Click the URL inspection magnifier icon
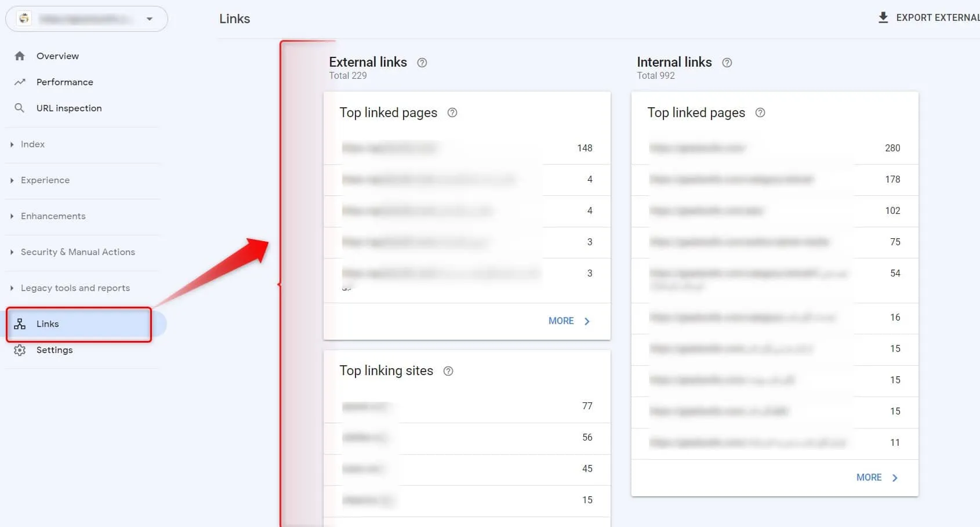The height and width of the screenshot is (527, 980). pos(20,108)
